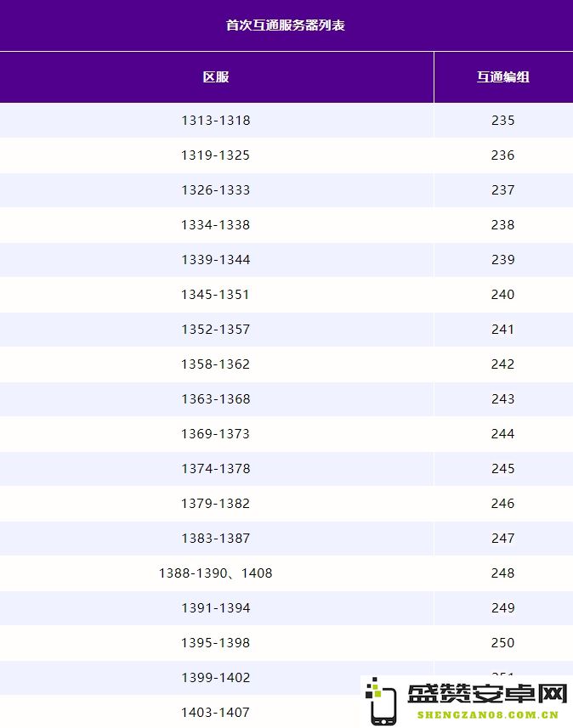This screenshot has width=573, height=728.
Task: Select group number 238
Action: coord(503,225)
